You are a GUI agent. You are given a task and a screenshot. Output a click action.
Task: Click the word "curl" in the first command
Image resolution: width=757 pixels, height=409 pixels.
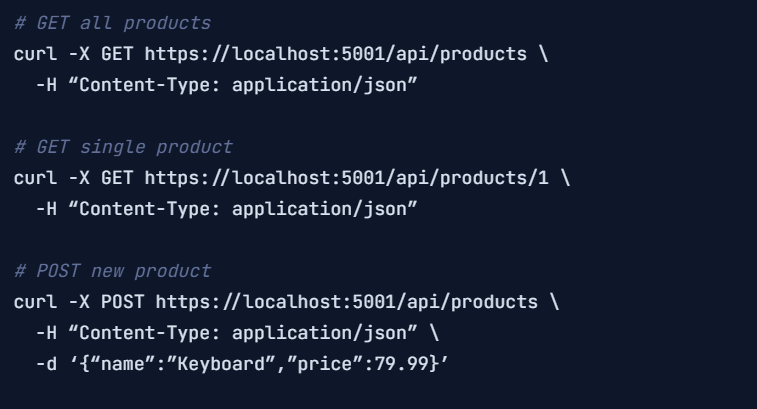pyautogui.click(x=35, y=54)
